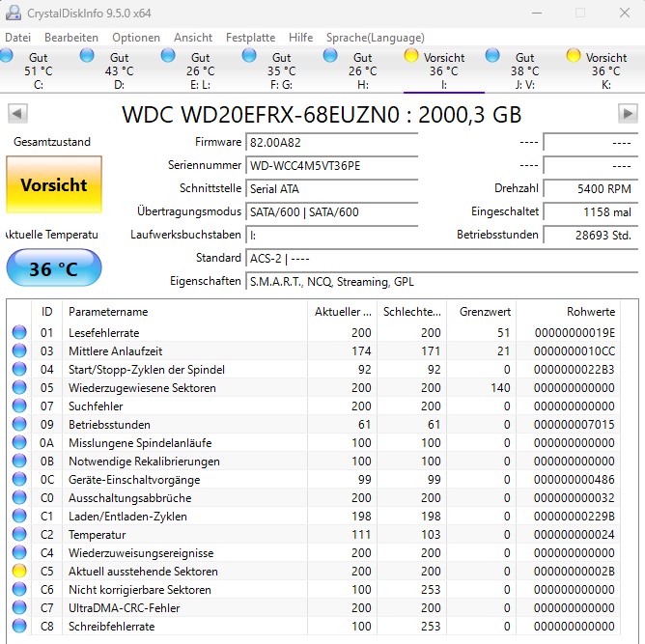Click status icon for Geräte-Einschaltvorgänge

pos(19,479)
